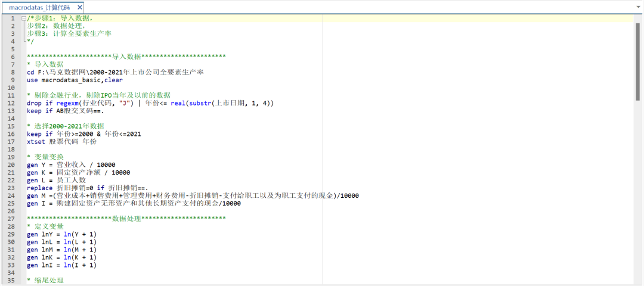Viewport: 644px width, 286px height.
Task: Collapse the comment block fold marker on line 1
Action: (x=24, y=18)
